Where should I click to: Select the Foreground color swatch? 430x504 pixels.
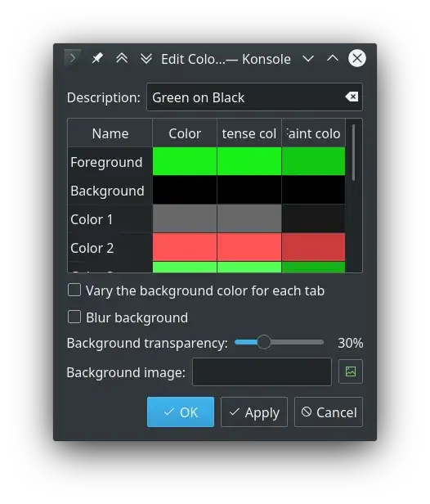pos(185,161)
